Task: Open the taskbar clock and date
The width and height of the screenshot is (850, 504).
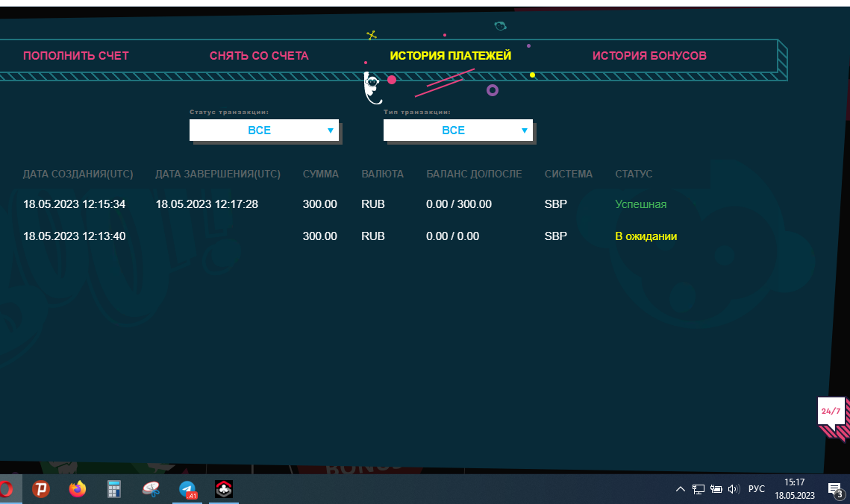Action: click(794, 489)
